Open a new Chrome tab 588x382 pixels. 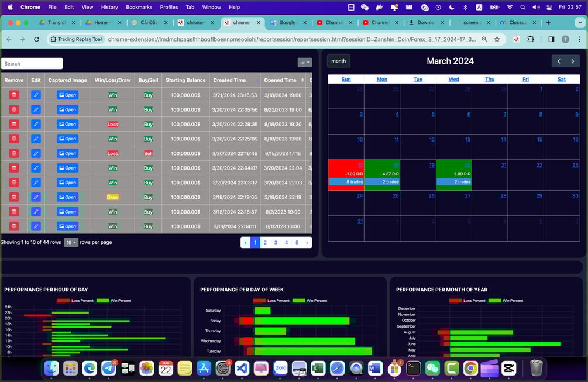click(548, 22)
